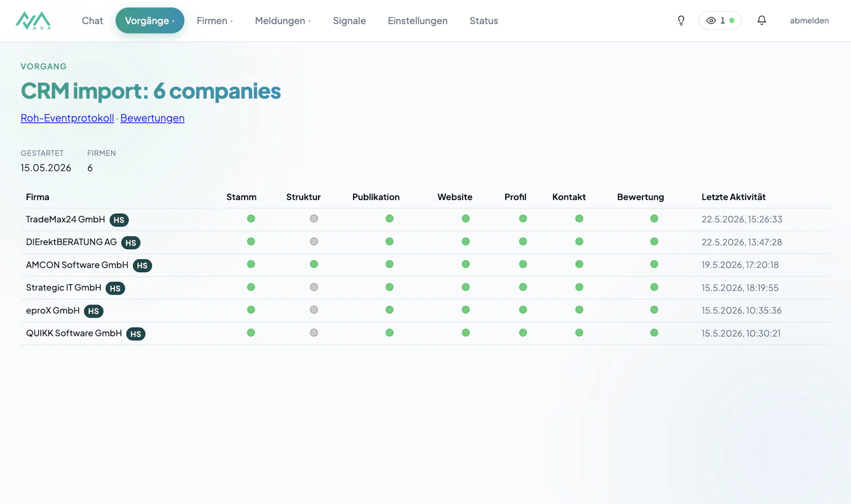Select QUIKK Software GmbH company name
The image size is (851, 504).
pos(74,333)
